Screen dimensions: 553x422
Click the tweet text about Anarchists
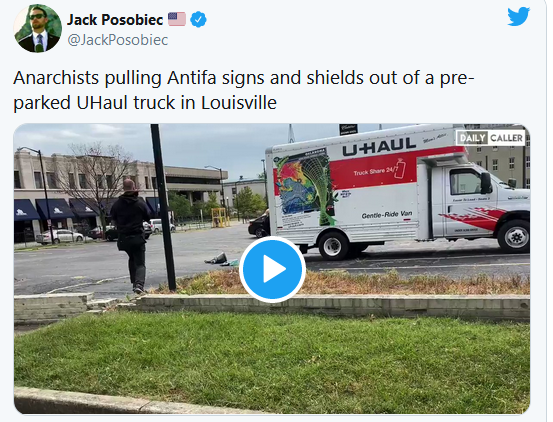[x=243, y=90]
